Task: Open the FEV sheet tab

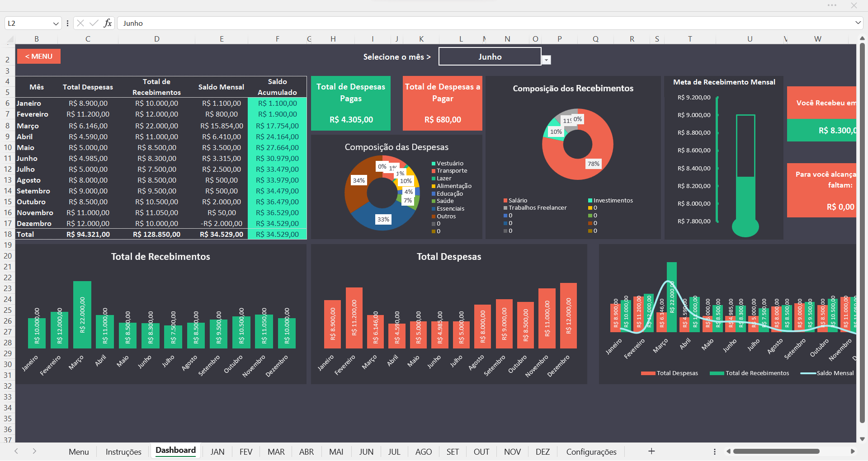Action: (x=246, y=452)
